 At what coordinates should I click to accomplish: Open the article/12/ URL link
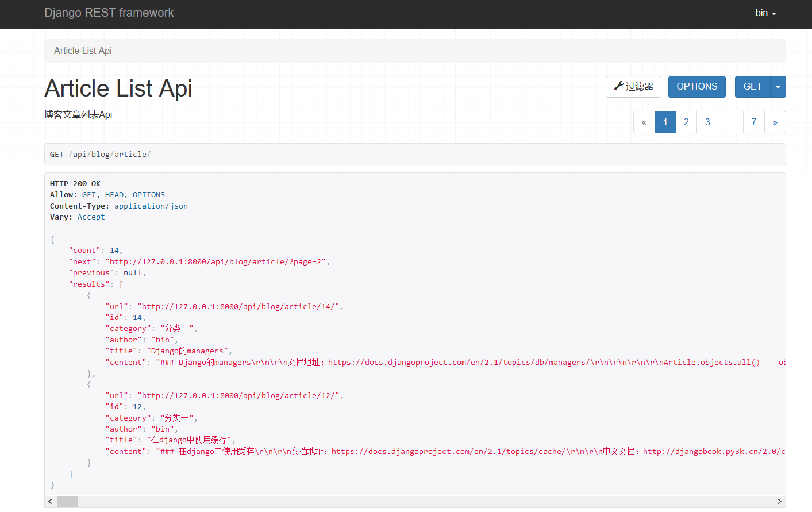[238, 395]
